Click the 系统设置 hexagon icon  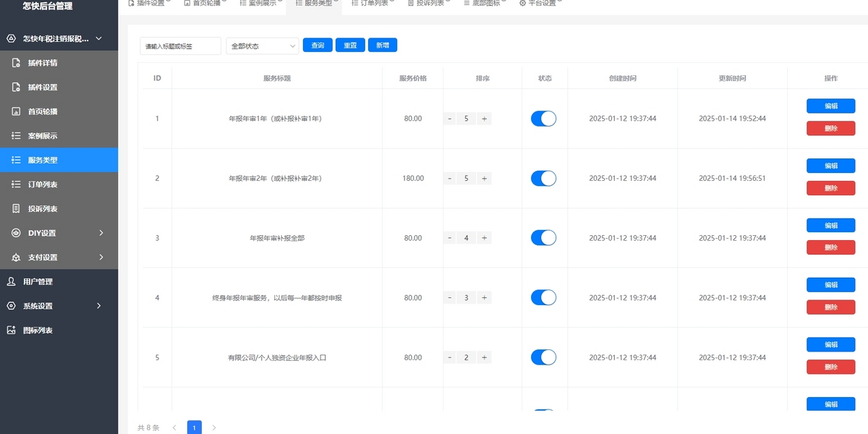pos(11,306)
